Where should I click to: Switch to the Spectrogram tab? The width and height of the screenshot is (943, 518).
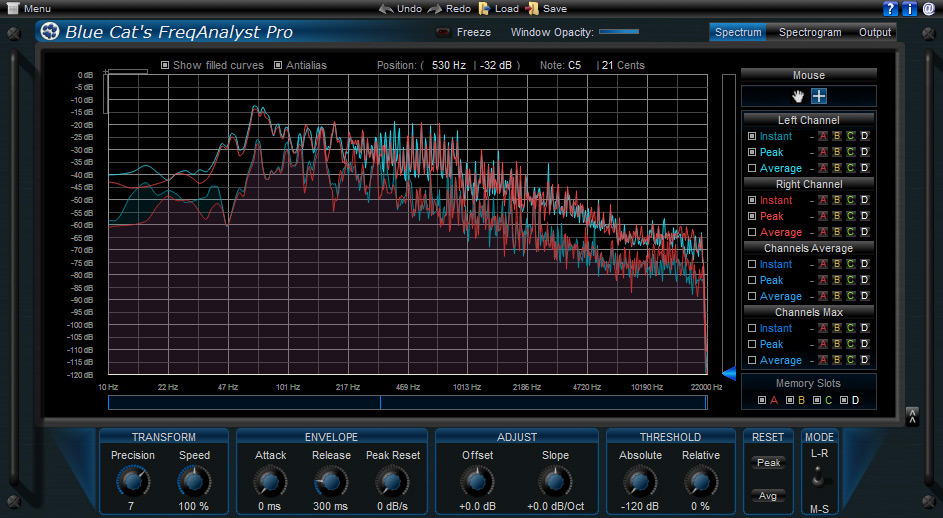pos(809,32)
